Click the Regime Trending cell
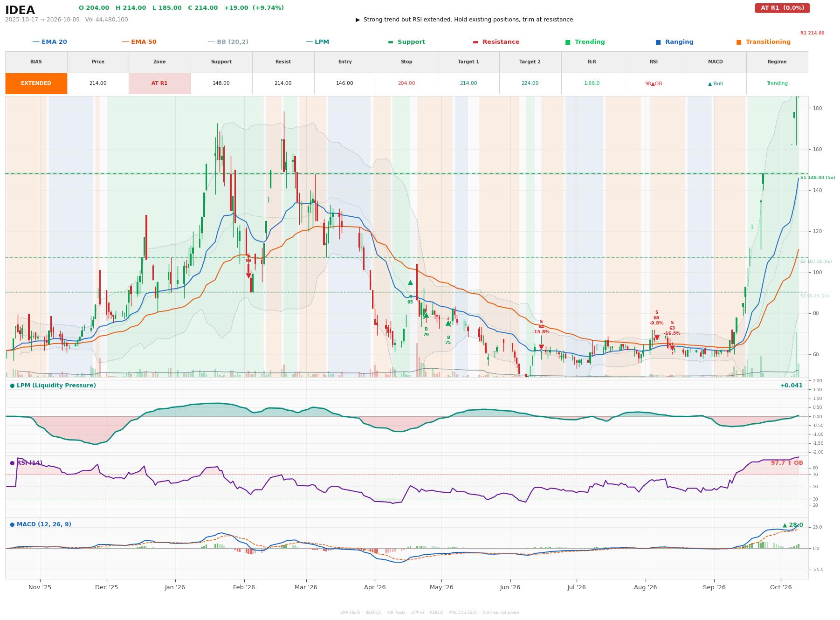 [777, 83]
